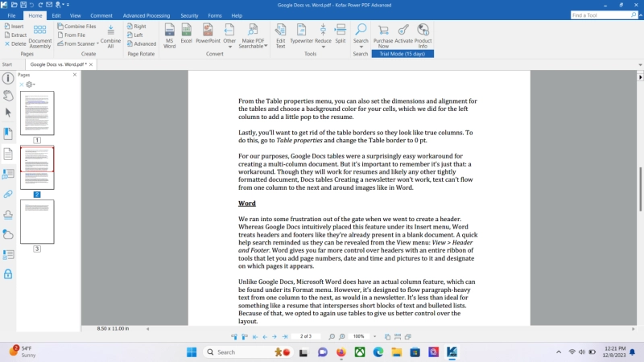Open the Forms ribbon tab
This screenshot has height=362, width=644.
point(214,15)
